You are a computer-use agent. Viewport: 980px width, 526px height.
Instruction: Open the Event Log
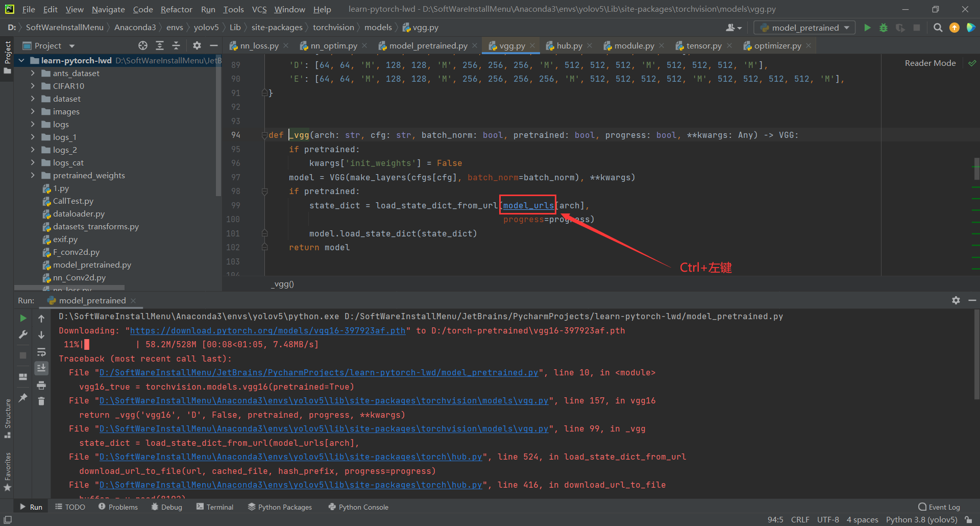coord(939,507)
